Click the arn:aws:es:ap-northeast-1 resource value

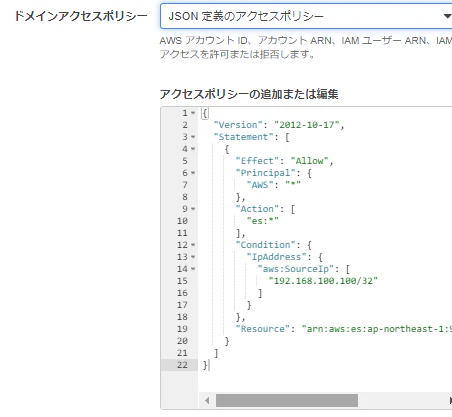pos(377,329)
